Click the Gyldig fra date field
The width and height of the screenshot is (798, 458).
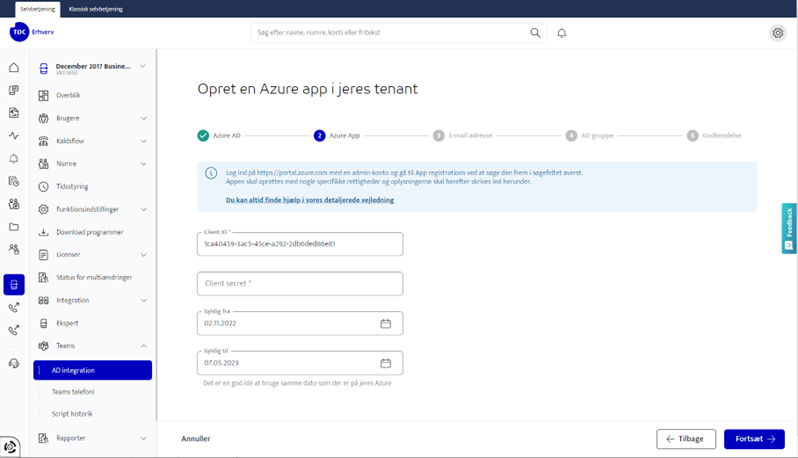click(300, 323)
